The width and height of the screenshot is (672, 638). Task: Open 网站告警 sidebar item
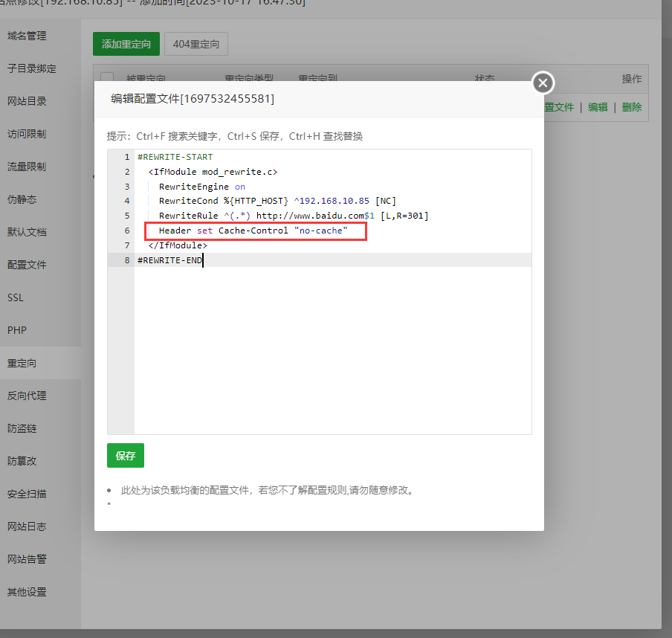click(27, 559)
